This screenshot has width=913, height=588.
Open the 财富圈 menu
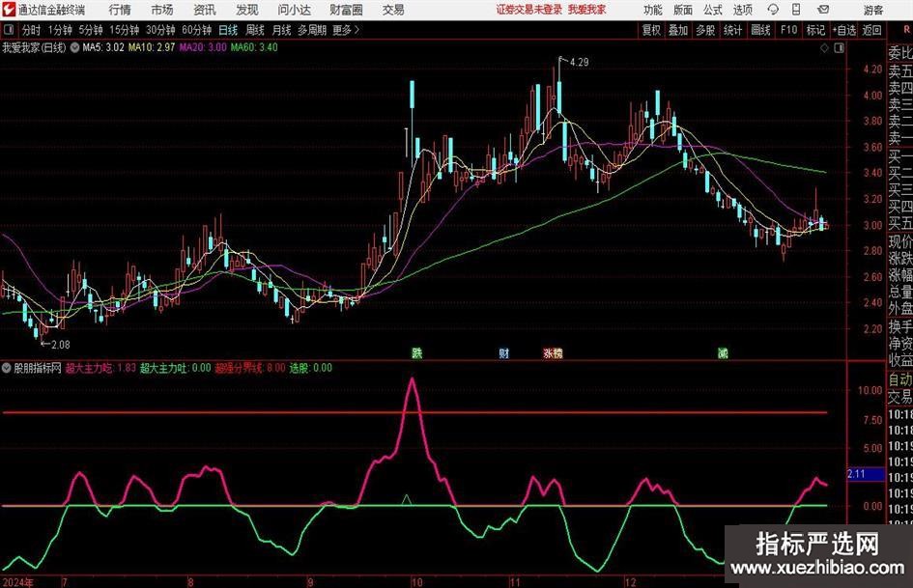click(346, 10)
